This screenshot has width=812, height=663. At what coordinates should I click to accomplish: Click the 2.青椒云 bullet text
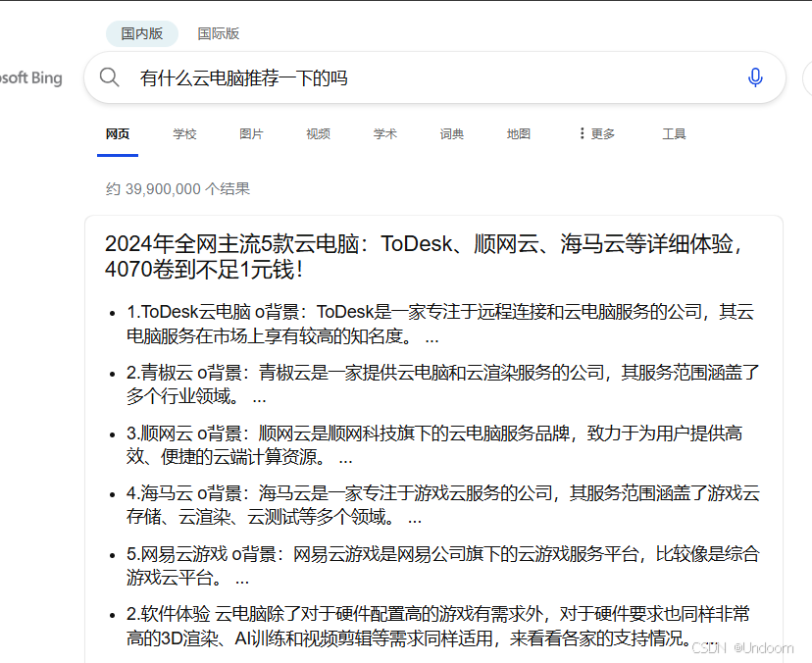pos(442,384)
